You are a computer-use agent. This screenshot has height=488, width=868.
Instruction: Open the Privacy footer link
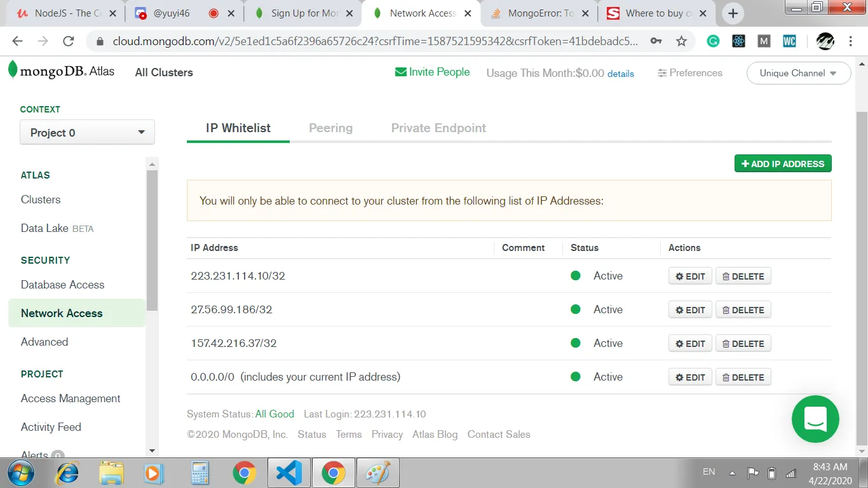[388, 435]
